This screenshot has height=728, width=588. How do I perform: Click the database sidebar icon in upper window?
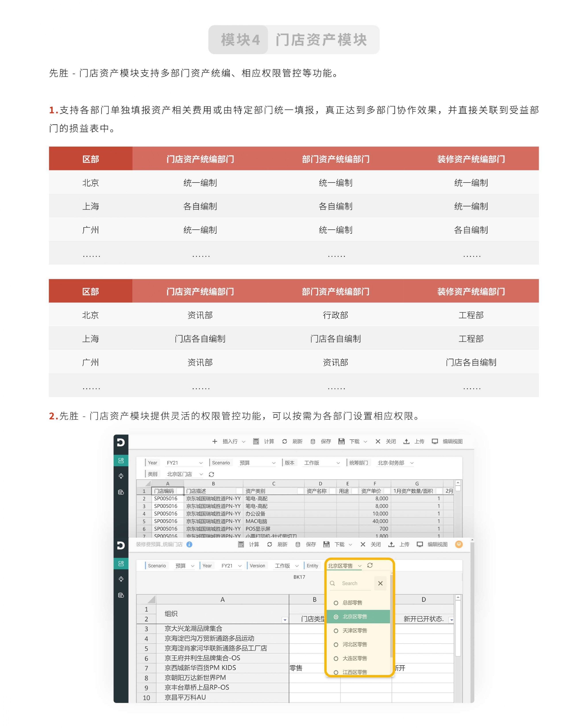click(x=121, y=492)
